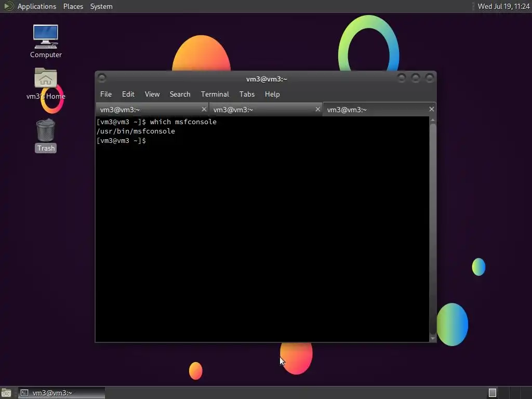Open the Terminal menu
This screenshot has height=399, width=532.
coord(215,95)
